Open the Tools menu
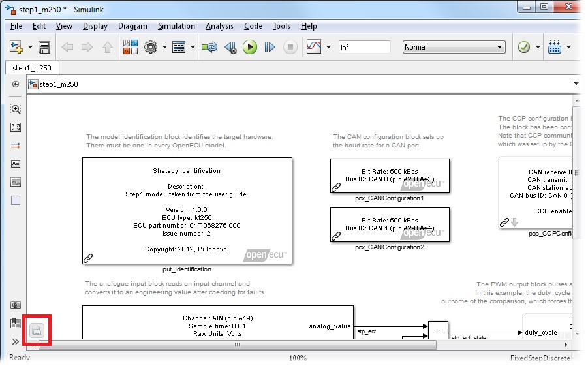 281,26
